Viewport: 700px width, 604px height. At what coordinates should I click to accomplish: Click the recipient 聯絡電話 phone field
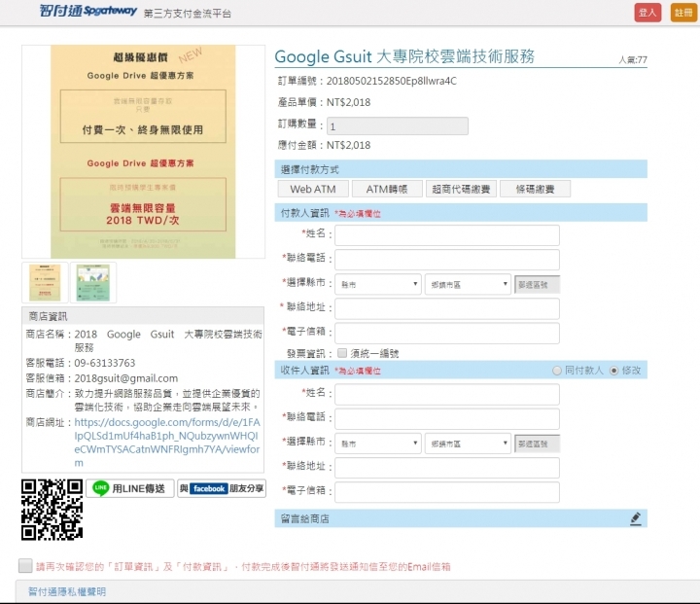pyautogui.click(x=447, y=418)
